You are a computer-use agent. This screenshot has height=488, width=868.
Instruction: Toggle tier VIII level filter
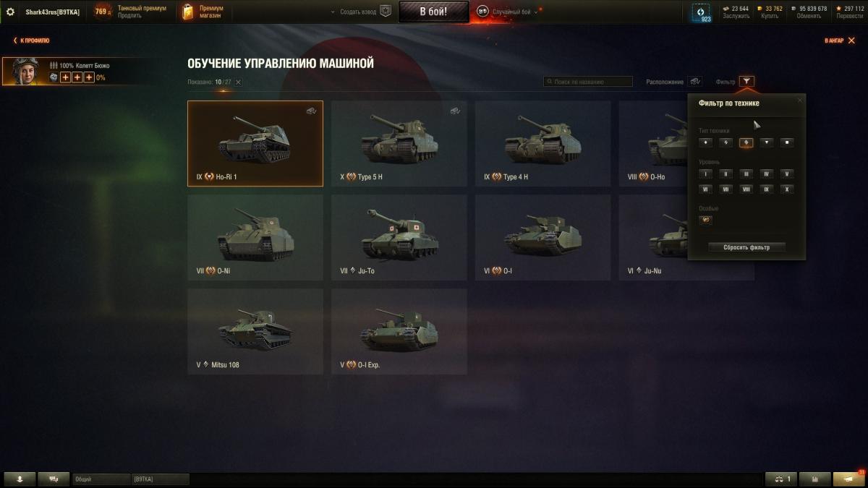[x=746, y=189]
